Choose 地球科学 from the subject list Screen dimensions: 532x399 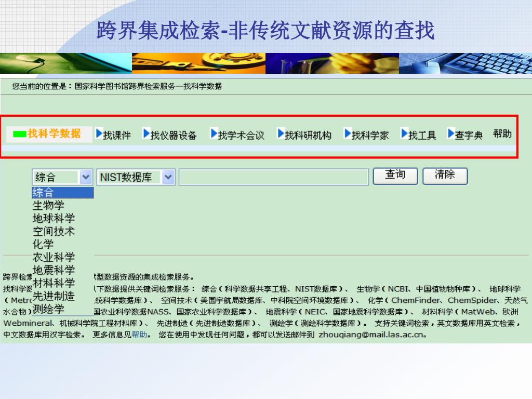click(54, 218)
